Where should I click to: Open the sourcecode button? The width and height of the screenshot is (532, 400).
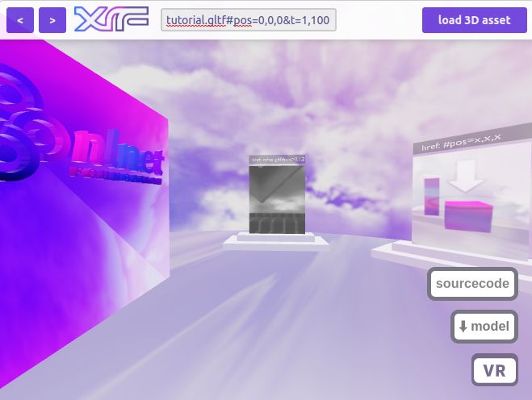472,284
